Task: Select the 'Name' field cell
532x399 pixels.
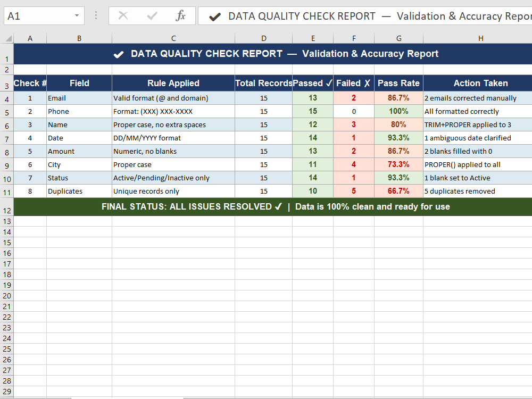Action: pos(79,124)
